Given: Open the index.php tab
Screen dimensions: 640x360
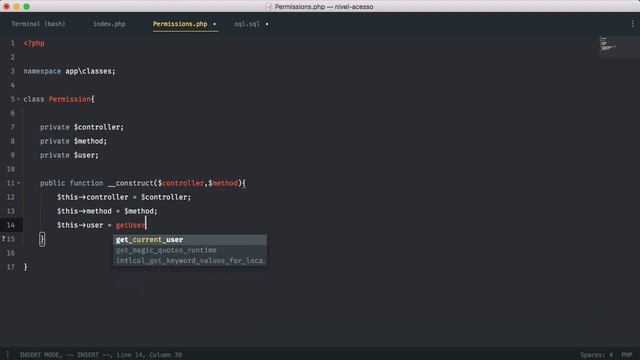Looking at the screenshot, I should point(109,24).
